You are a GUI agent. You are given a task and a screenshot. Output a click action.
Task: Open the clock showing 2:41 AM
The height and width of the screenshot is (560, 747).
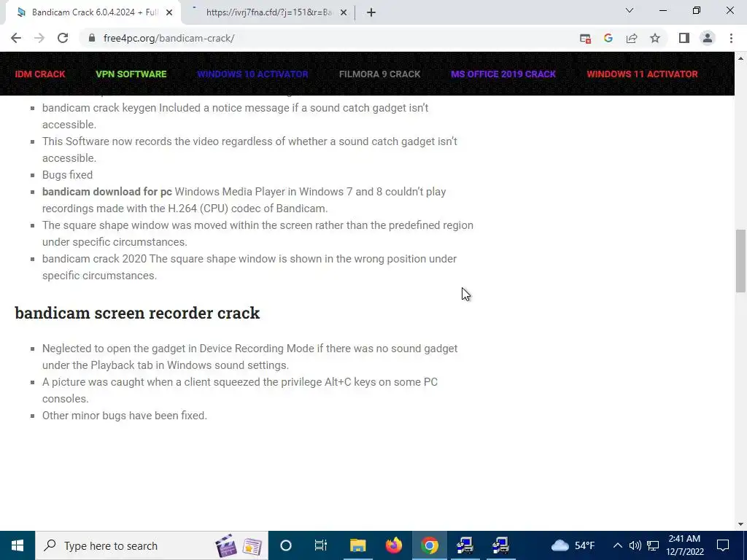tap(685, 545)
